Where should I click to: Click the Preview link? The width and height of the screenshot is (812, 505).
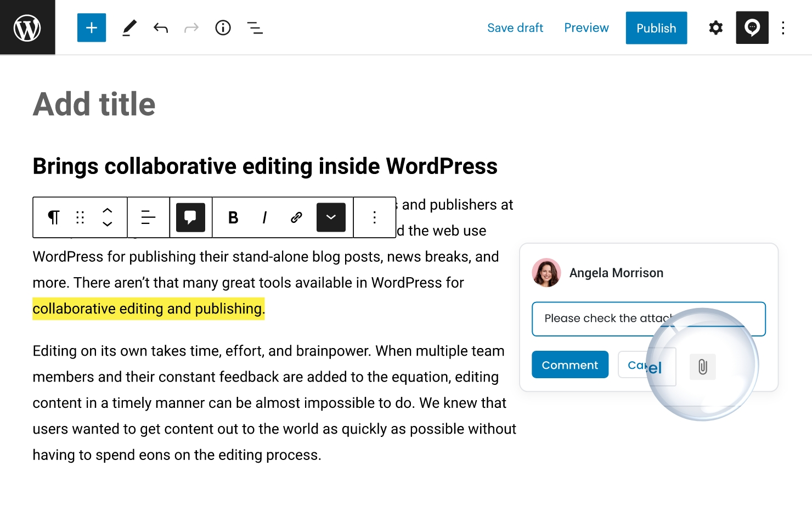[x=587, y=28]
